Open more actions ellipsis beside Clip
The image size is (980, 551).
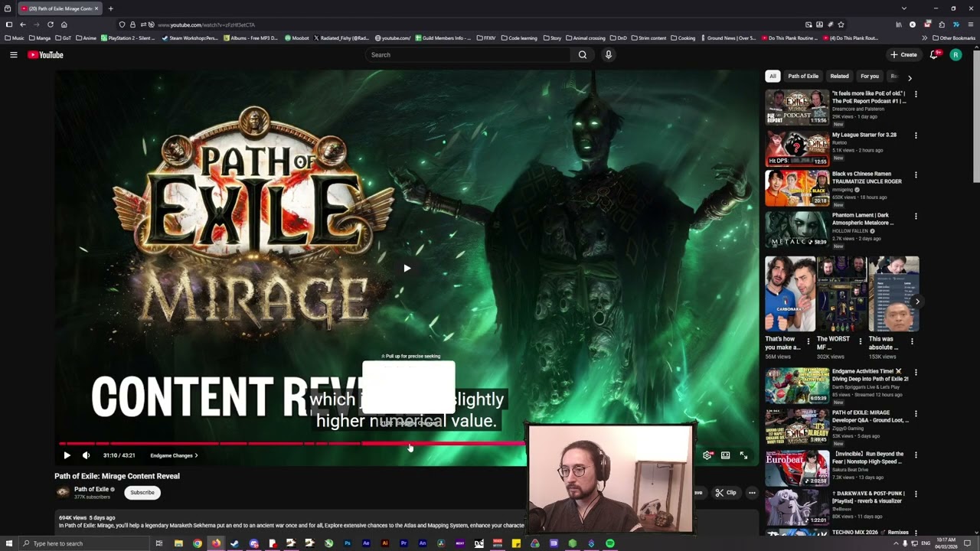752,493
